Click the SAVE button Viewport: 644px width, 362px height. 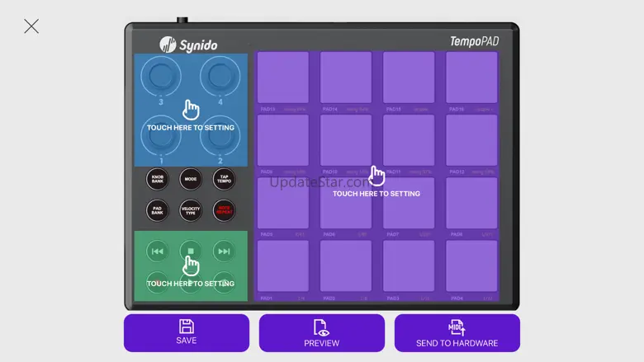(187, 333)
